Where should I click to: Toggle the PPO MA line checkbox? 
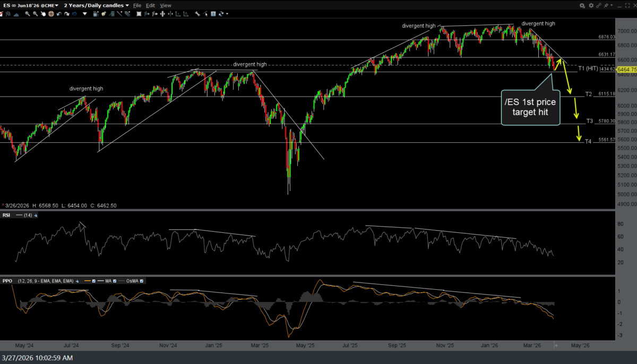tap(115, 281)
